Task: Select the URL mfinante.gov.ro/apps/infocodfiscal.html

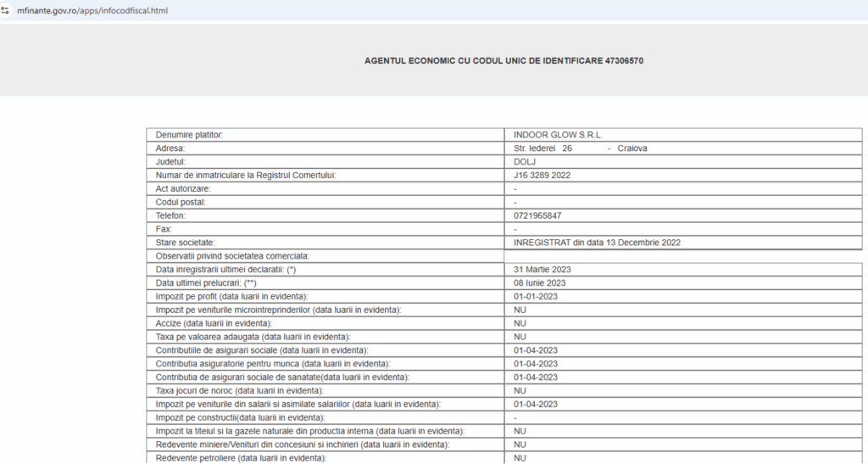Action: pyautogui.click(x=92, y=10)
